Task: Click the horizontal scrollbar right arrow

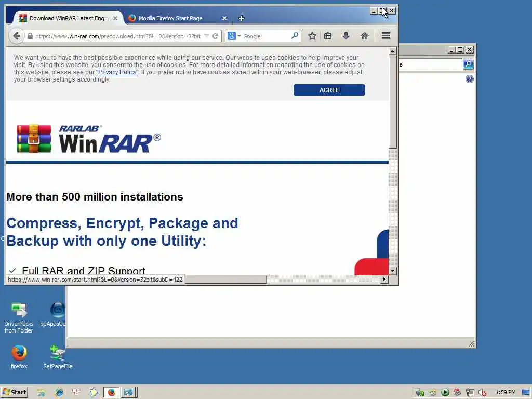Action: click(384, 279)
